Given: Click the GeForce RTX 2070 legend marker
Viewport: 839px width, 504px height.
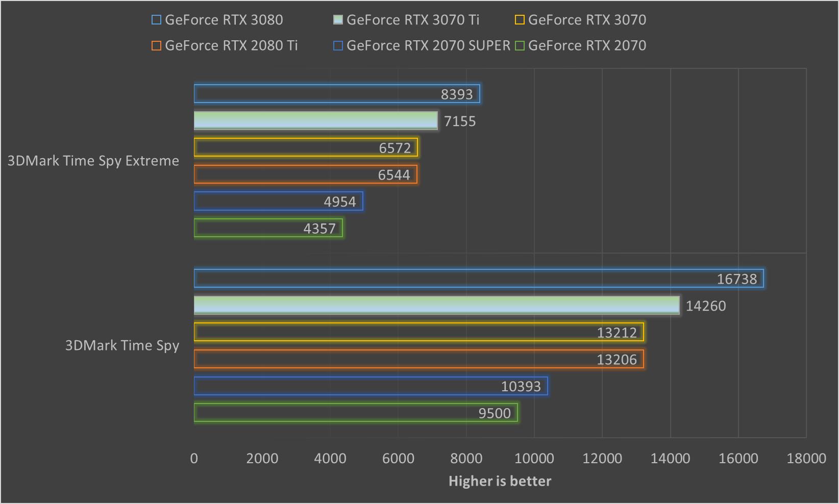Looking at the screenshot, I should 519,45.
